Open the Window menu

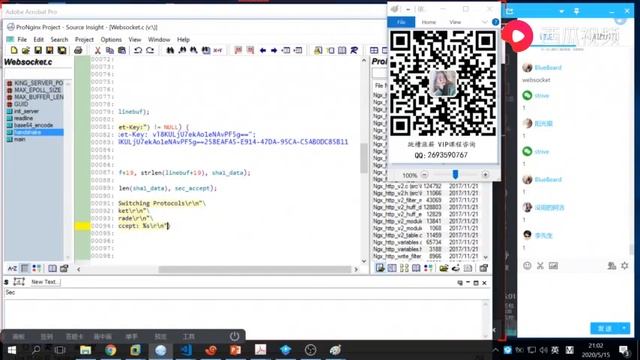tap(159, 39)
